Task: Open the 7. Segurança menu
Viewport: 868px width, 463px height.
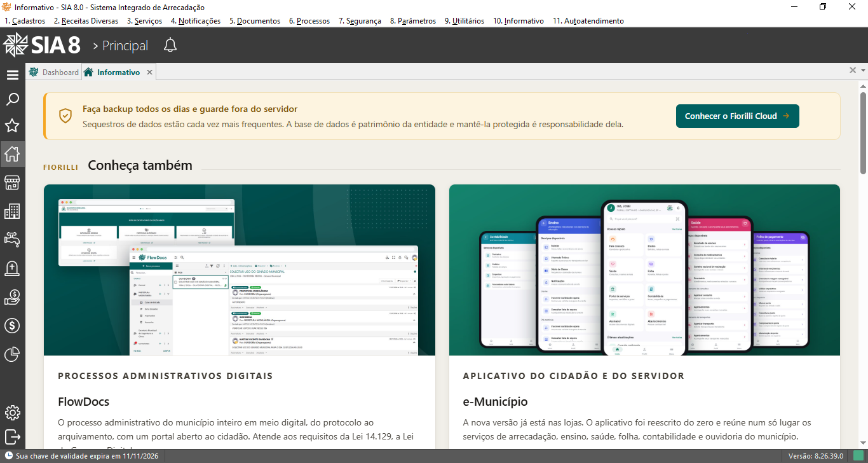Action: click(x=360, y=21)
